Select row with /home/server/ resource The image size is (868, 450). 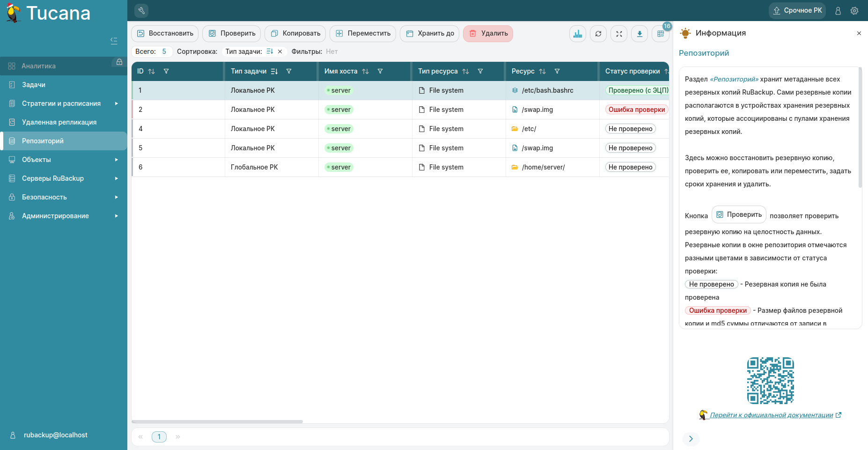[543, 167]
